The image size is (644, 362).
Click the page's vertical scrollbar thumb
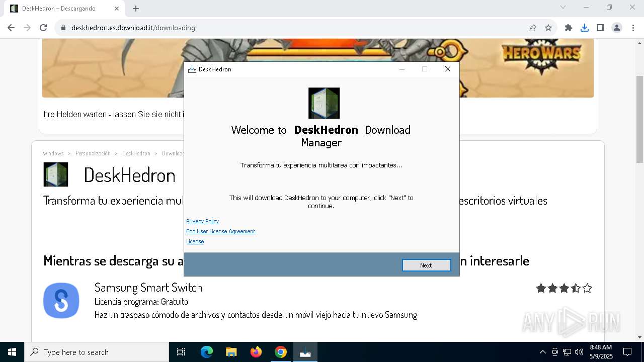[x=639, y=119]
